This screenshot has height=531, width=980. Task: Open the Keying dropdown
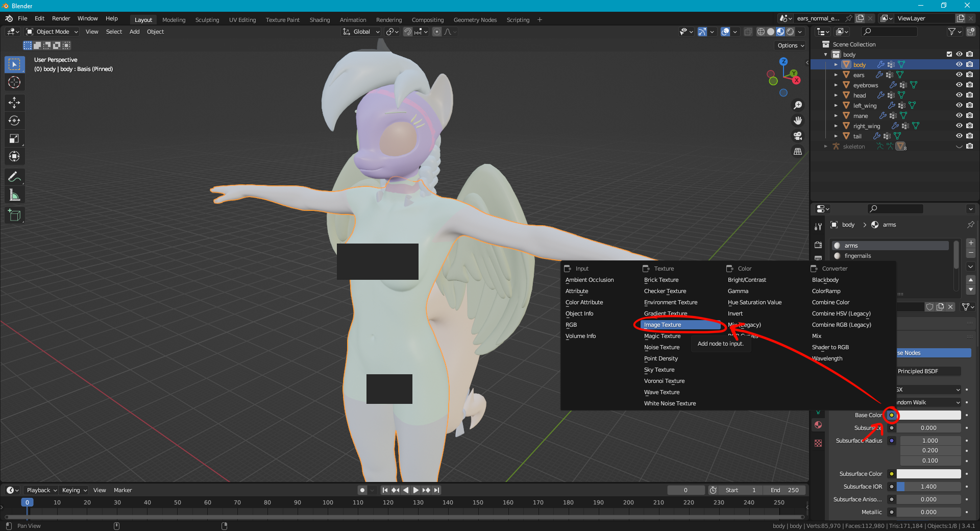[74, 490]
